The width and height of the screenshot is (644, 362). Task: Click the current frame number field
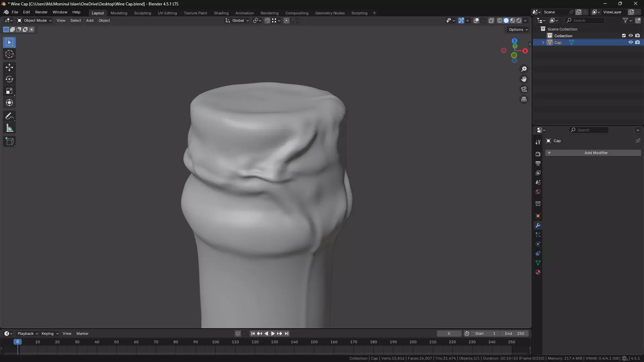(449, 334)
